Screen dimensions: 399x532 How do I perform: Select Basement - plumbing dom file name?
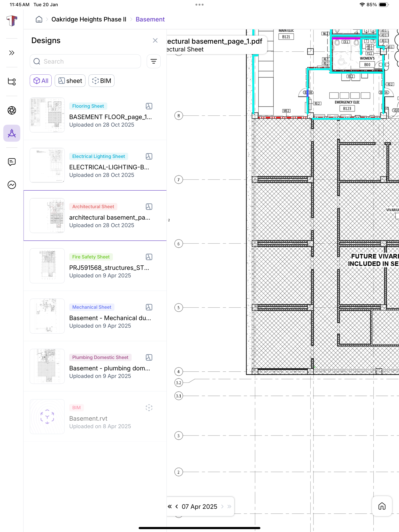[110, 368]
